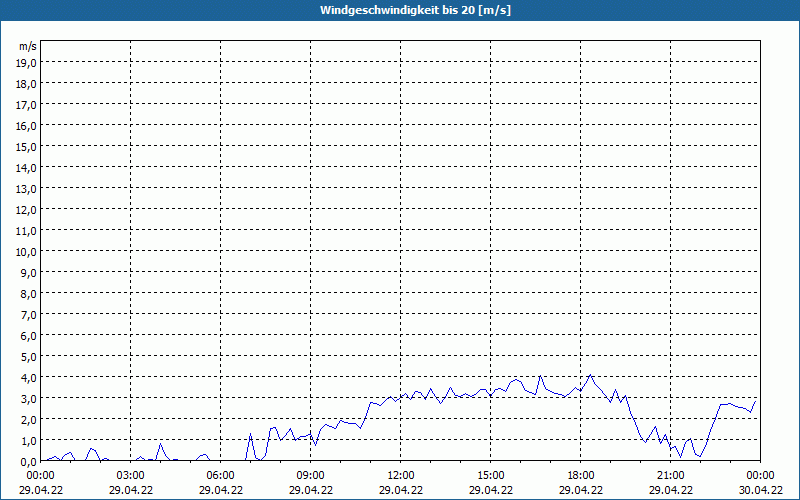Click the 06:00 time axis label
This screenshot has width=800, height=500.
coord(220,476)
